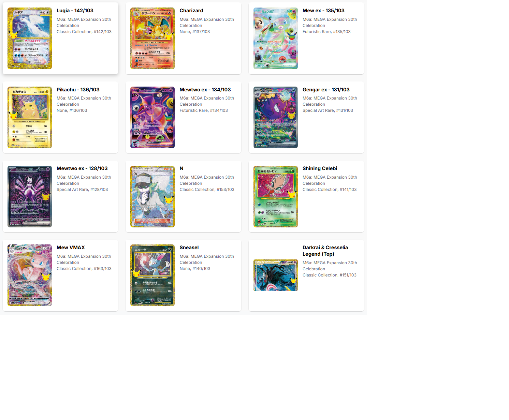509x420 pixels.
Task: Click the "Mew VMAX" title
Action: pos(71,247)
